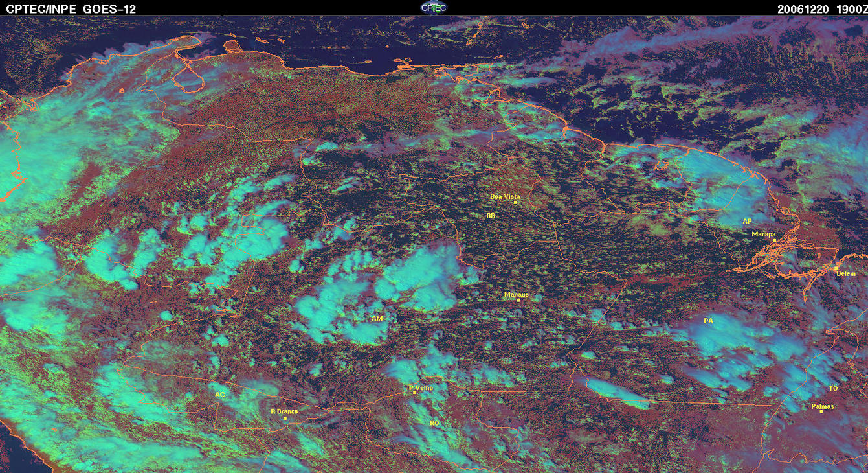The image size is (868, 473).
Task: Click the P Velho city label
Action: tap(421, 387)
